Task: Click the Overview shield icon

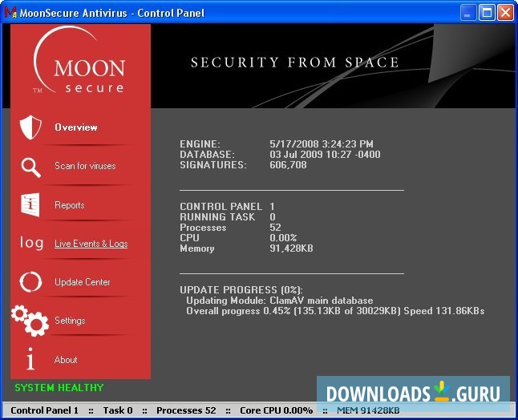Action: (x=30, y=127)
